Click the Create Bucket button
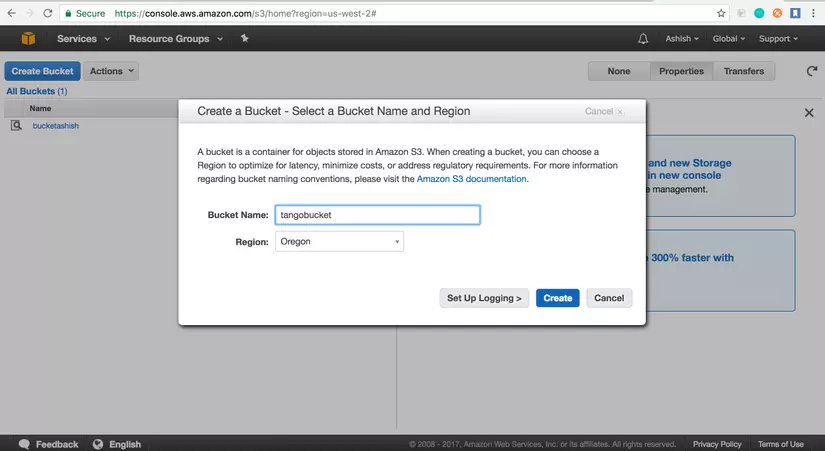Image resolution: width=825 pixels, height=451 pixels. pyautogui.click(x=43, y=71)
